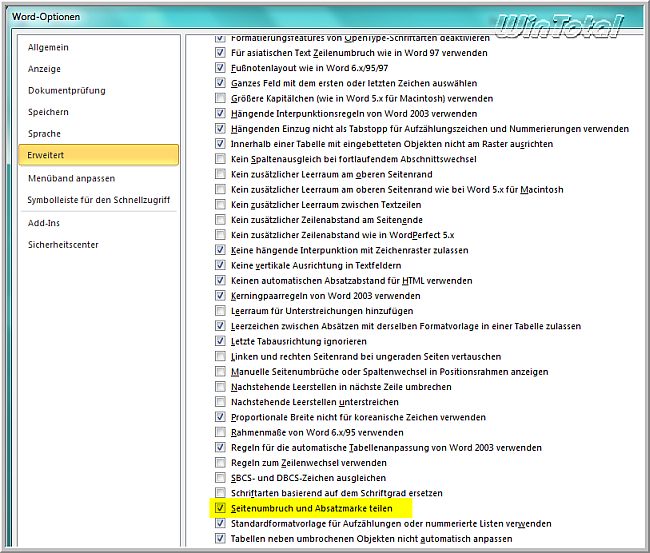Check Leerraum oberen Seitenrand Word 5.x Macintosh
This screenshot has width=650, height=553.
[220, 189]
